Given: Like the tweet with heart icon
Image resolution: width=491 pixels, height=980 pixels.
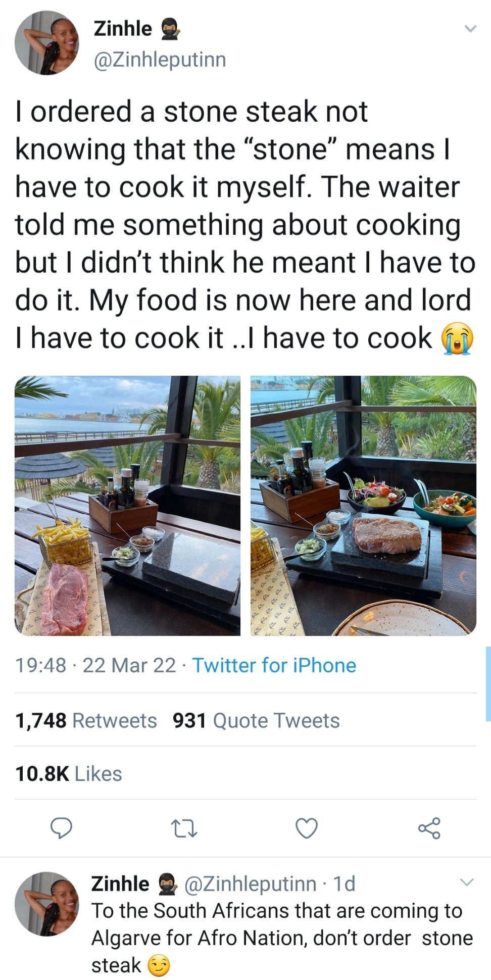Looking at the screenshot, I should 307,828.
